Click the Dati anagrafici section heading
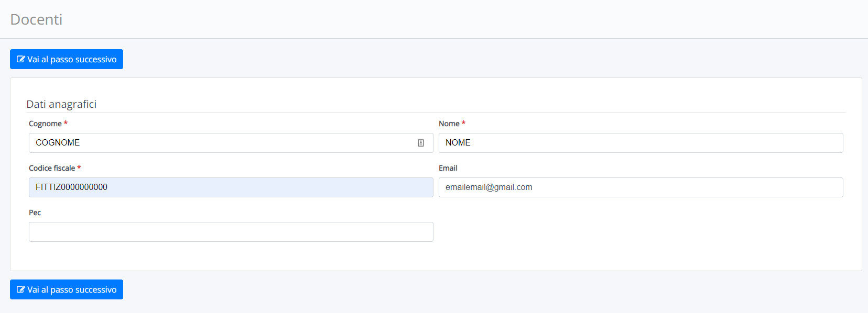This screenshot has height=313, width=868. click(61, 104)
